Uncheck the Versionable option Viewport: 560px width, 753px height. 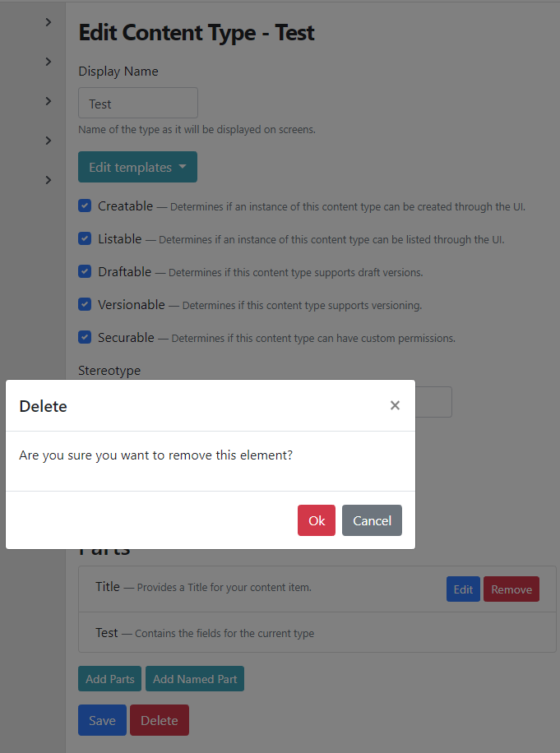click(85, 304)
